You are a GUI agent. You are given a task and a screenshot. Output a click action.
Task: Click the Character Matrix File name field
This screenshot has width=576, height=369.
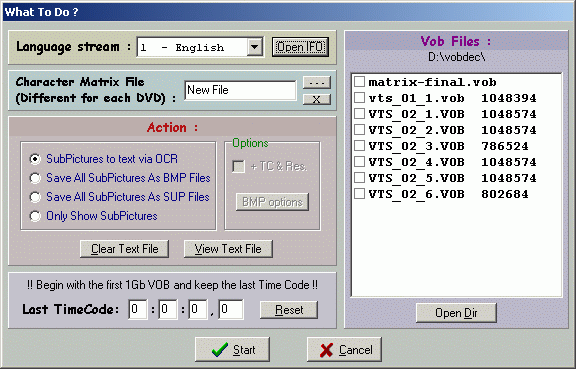240,90
